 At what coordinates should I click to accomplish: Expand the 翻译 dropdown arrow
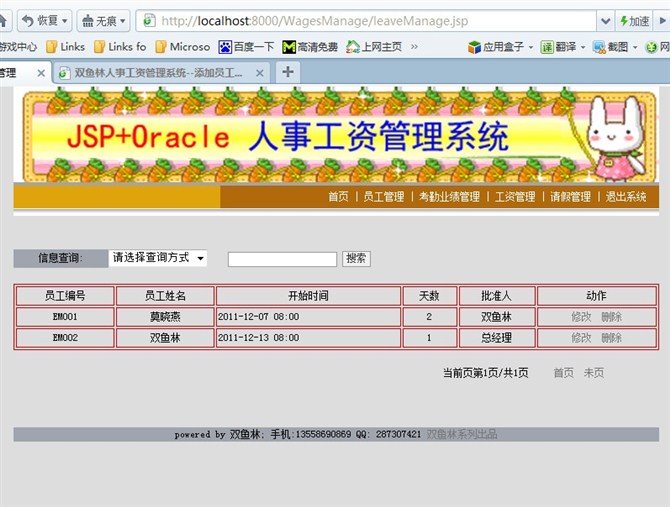[583, 47]
